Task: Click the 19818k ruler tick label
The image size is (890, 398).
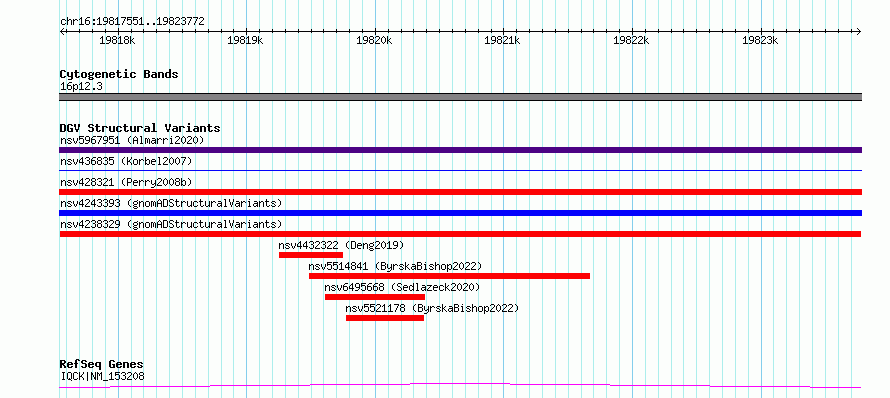Action: (x=117, y=40)
